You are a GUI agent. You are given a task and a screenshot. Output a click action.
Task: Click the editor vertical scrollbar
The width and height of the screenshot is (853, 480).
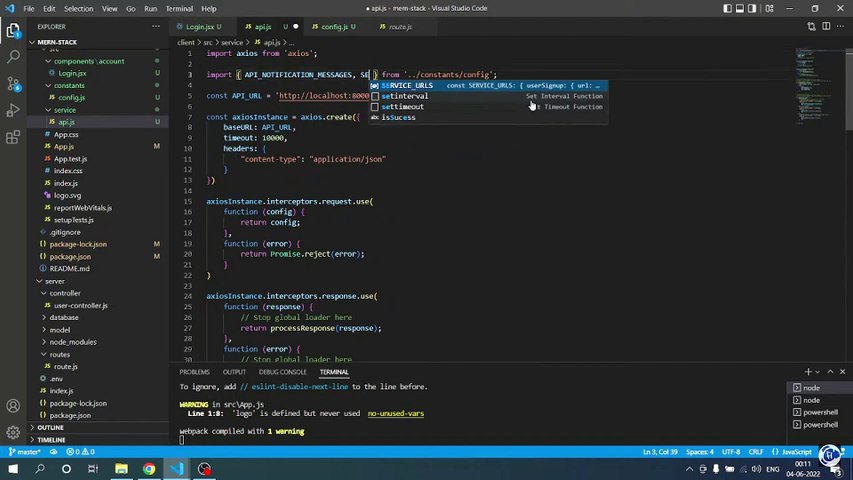pos(849,90)
